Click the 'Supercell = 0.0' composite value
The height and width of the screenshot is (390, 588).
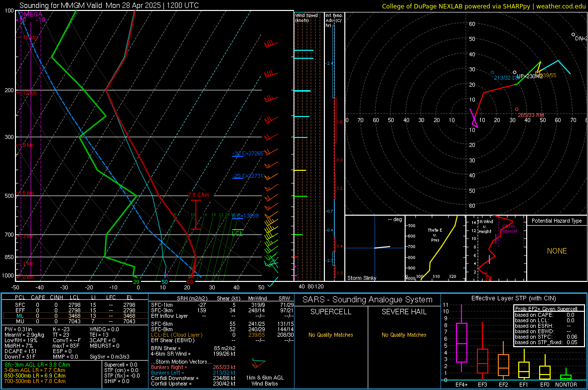point(121,365)
